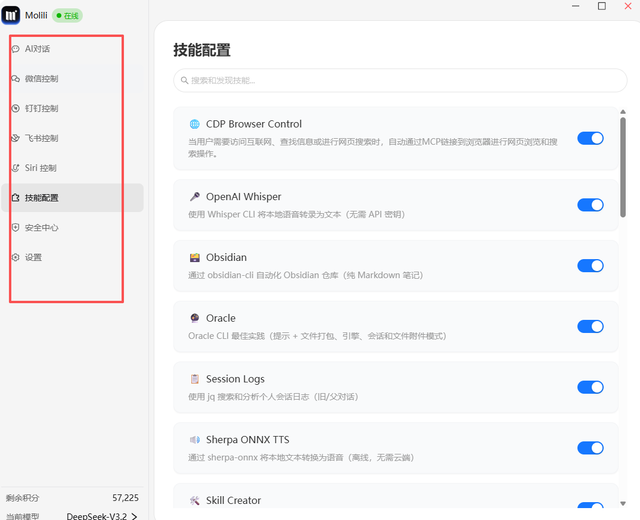This screenshot has height=520, width=640.
Task: Go to 微信控制 in sidebar
Action: point(72,79)
